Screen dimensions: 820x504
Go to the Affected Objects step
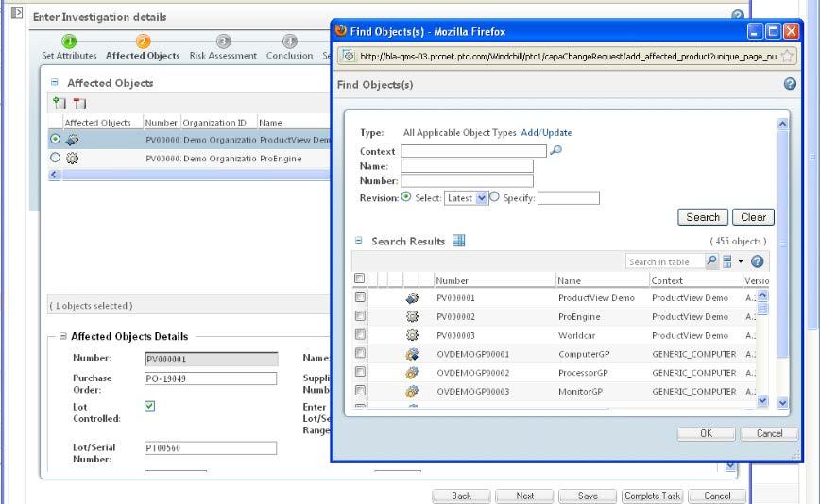[x=143, y=47]
